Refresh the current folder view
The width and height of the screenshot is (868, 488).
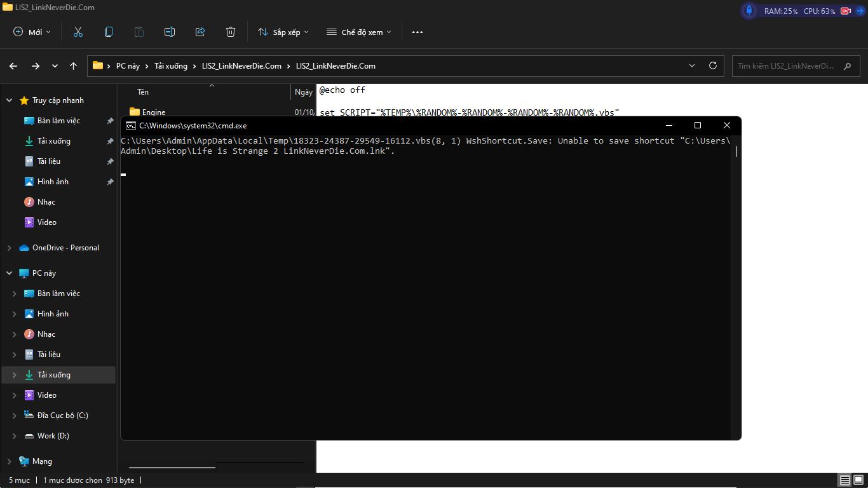click(713, 65)
